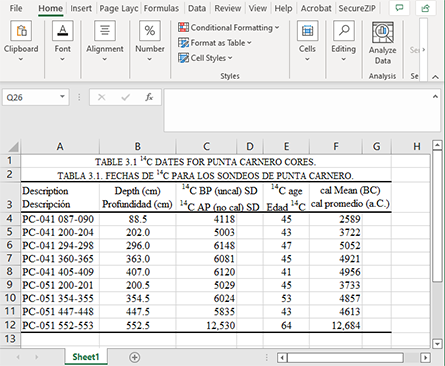
Task: Switch to the Review tab
Action: tap(228, 8)
